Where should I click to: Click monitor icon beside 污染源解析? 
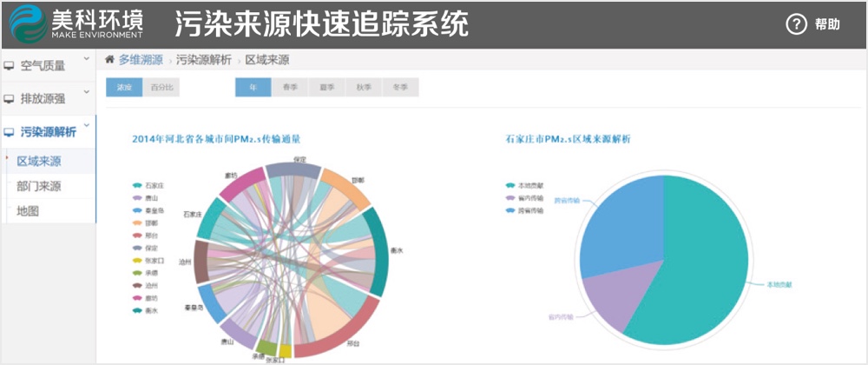(x=9, y=133)
